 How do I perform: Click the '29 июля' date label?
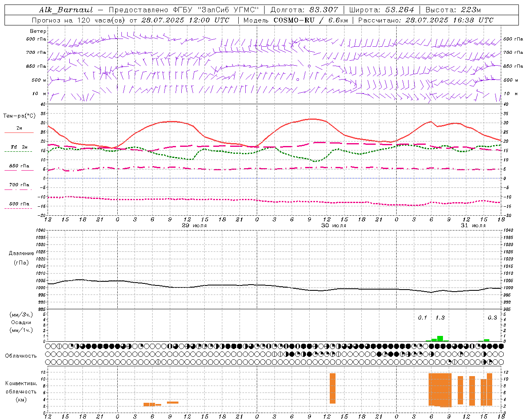194,226
